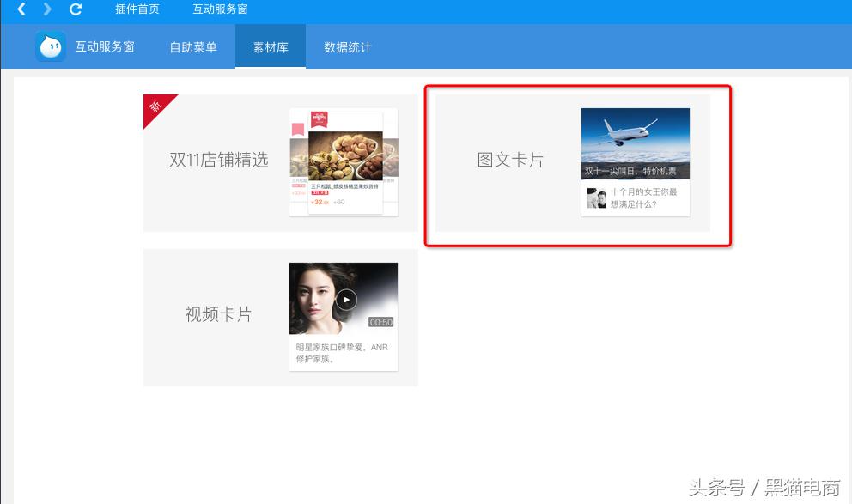The width and height of the screenshot is (852, 504).
Task: Switch to the 自助菜单 tab
Action: (192, 46)
